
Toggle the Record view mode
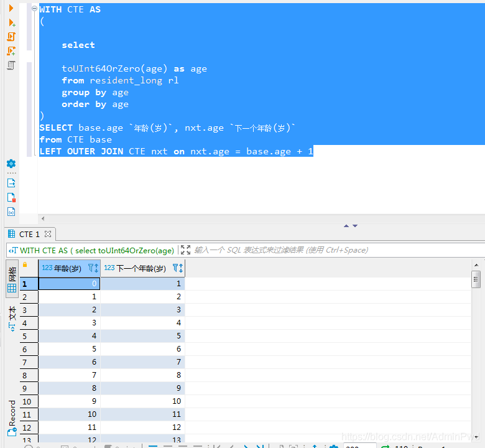[12, 418]
